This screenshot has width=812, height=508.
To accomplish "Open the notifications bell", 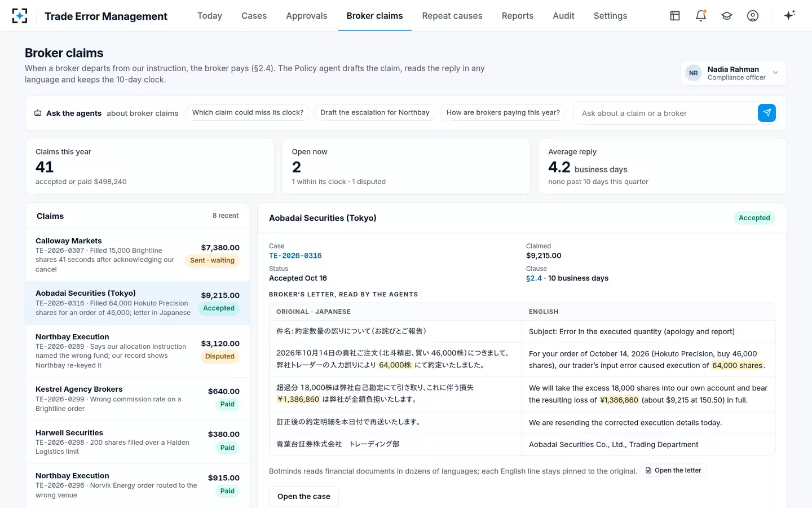I will click(701, 16).
